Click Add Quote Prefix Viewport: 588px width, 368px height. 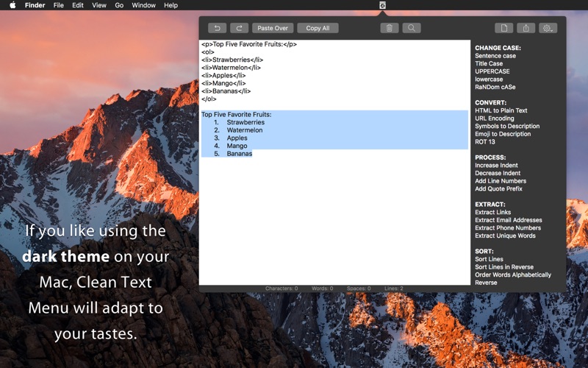click(x=499, y=189)
